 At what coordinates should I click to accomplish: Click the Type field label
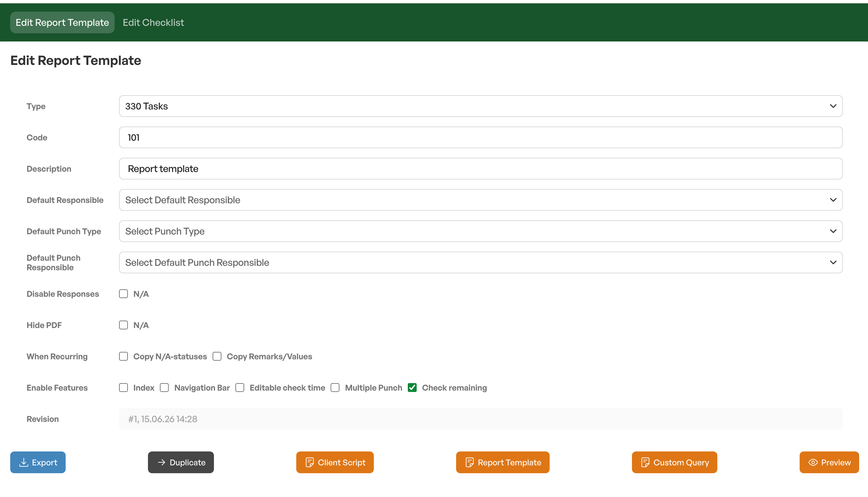tap(36, 106)
